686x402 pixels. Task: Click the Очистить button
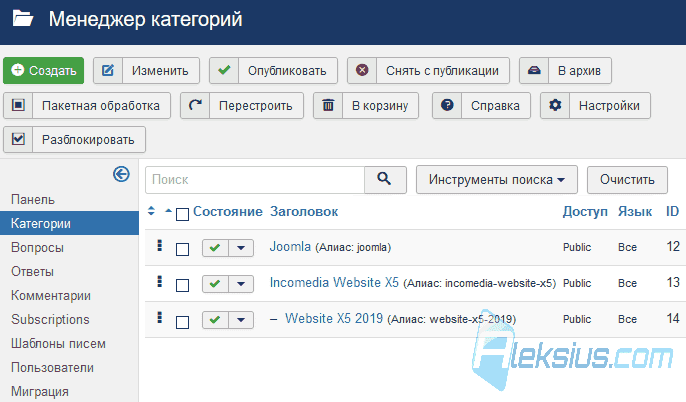coord(627,179)
